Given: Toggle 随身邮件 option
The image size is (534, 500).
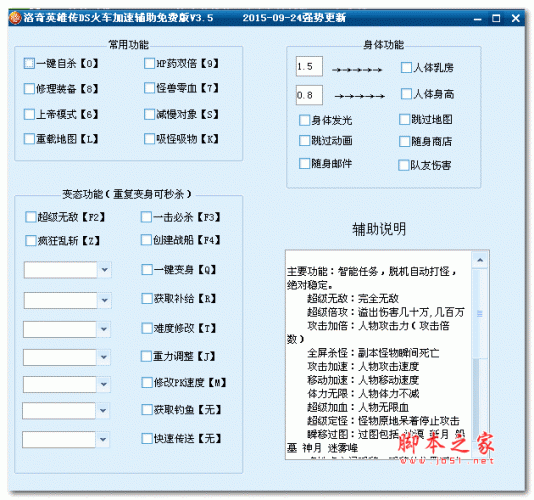Looking at the screenshot, I should [304, 164].
